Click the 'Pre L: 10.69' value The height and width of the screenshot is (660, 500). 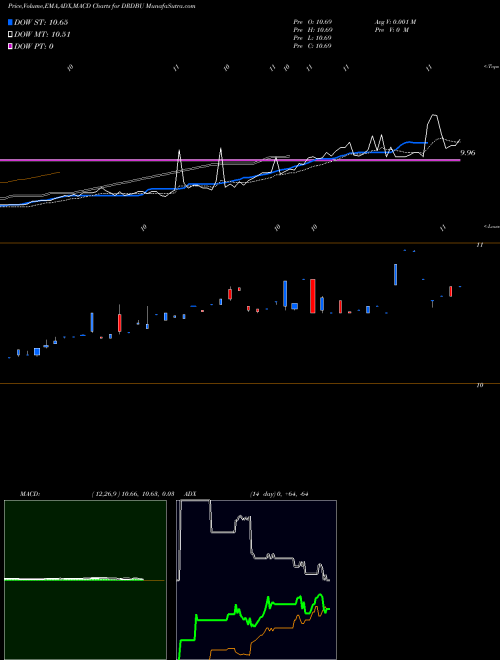313,38
